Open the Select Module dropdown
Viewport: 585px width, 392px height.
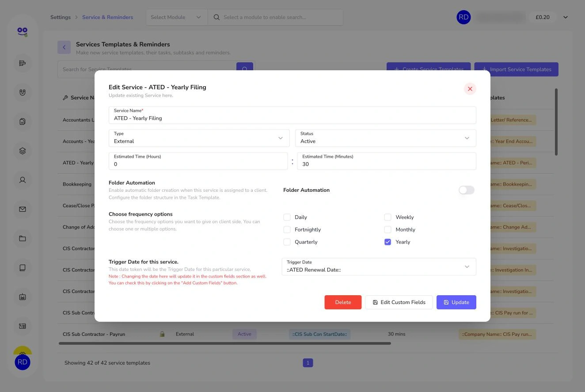pos(177,17)
